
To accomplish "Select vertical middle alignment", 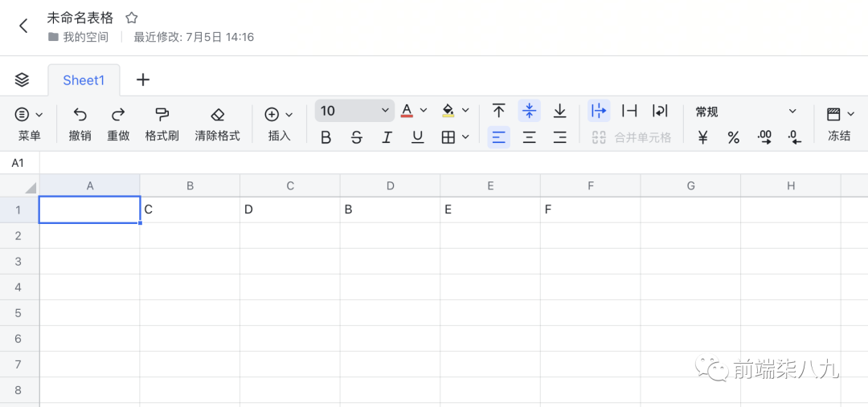I will tap(529, 111).
